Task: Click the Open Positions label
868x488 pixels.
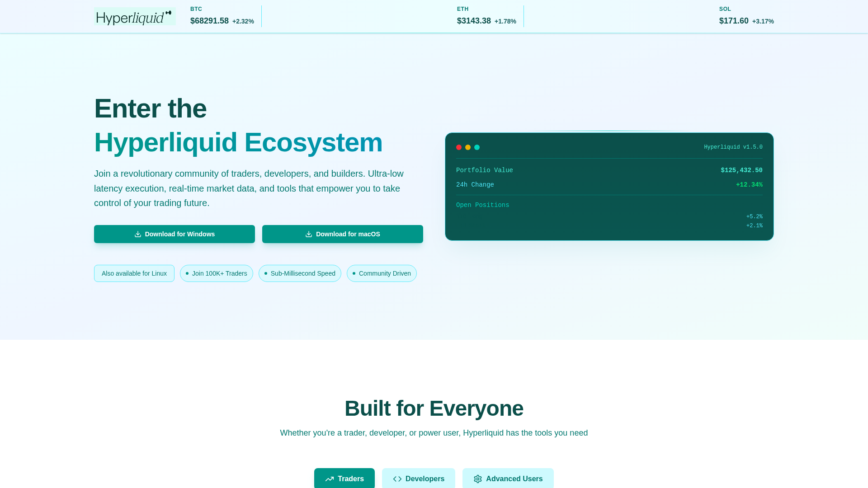Action: click(x=482, y=205)
